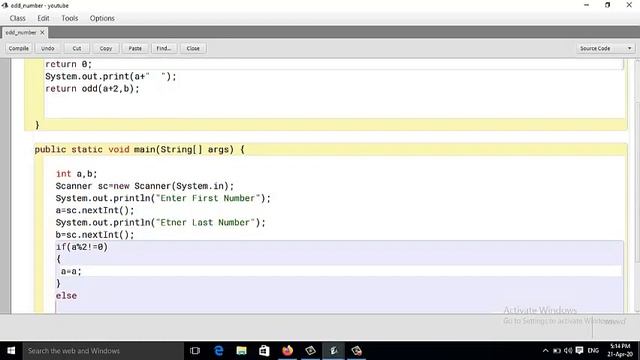
Task: Open Task View from the taskbar
Action: tap(195, 351)
